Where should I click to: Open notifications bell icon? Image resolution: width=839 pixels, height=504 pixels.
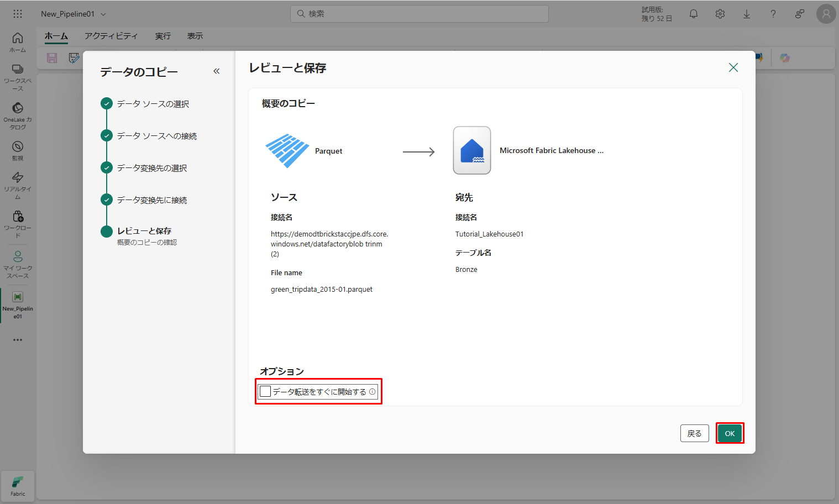tap(694, 14)
